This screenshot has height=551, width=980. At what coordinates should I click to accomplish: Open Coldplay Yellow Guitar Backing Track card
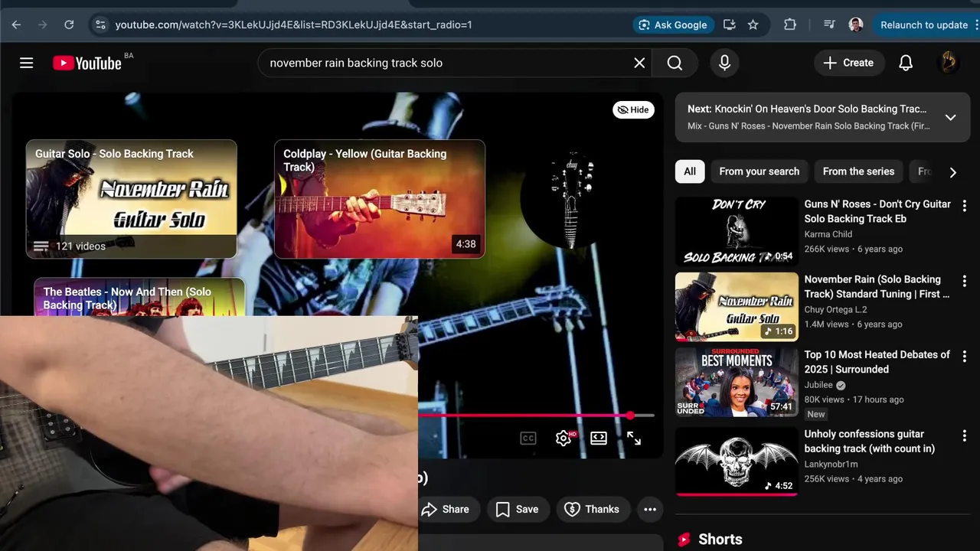pos(380,199)
